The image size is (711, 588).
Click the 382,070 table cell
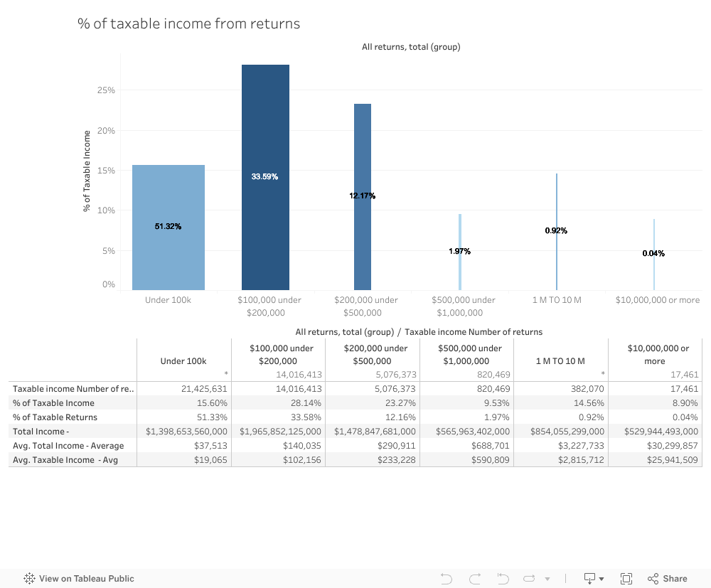pyautogui.click(x=587, y=388)
